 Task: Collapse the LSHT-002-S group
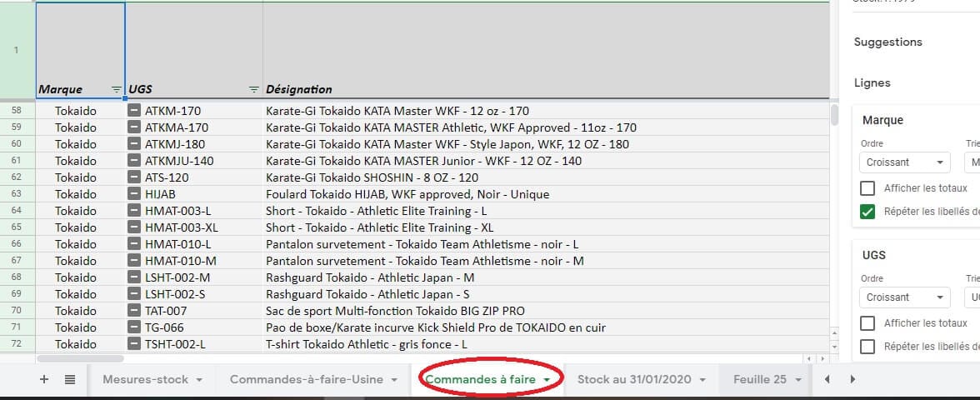click(x=133, y=294)
